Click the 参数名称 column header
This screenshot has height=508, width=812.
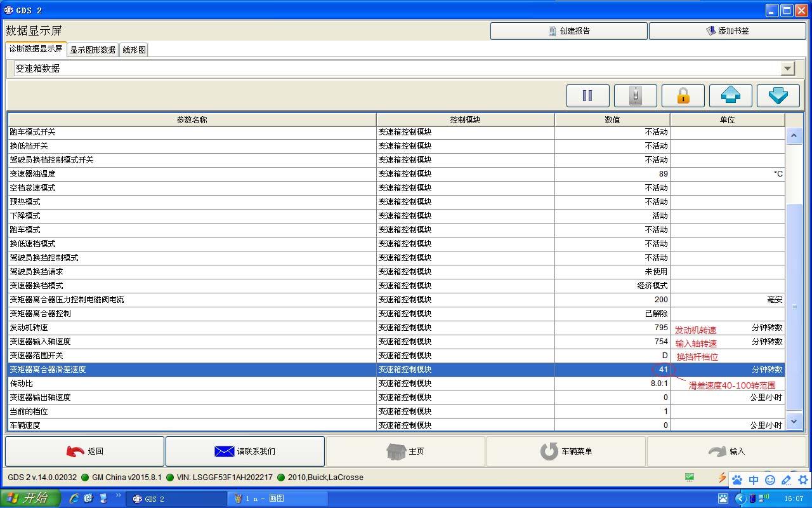[192, 119]
